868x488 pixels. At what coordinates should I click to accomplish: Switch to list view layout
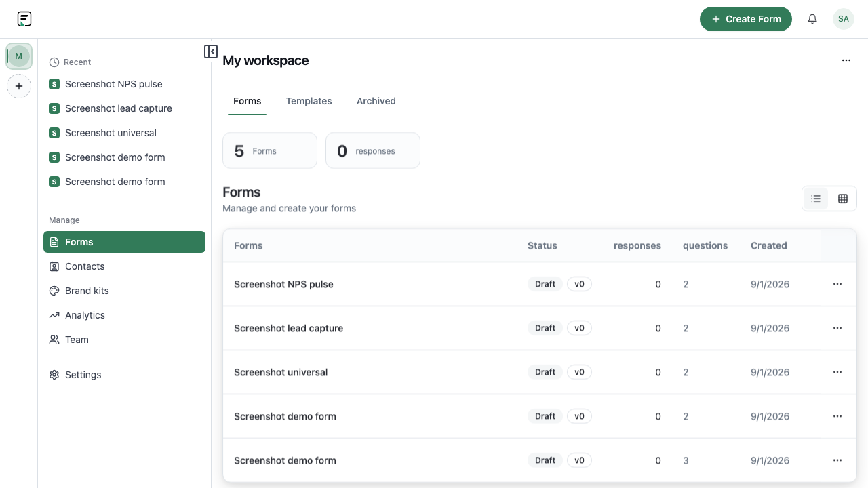[816, 199]
